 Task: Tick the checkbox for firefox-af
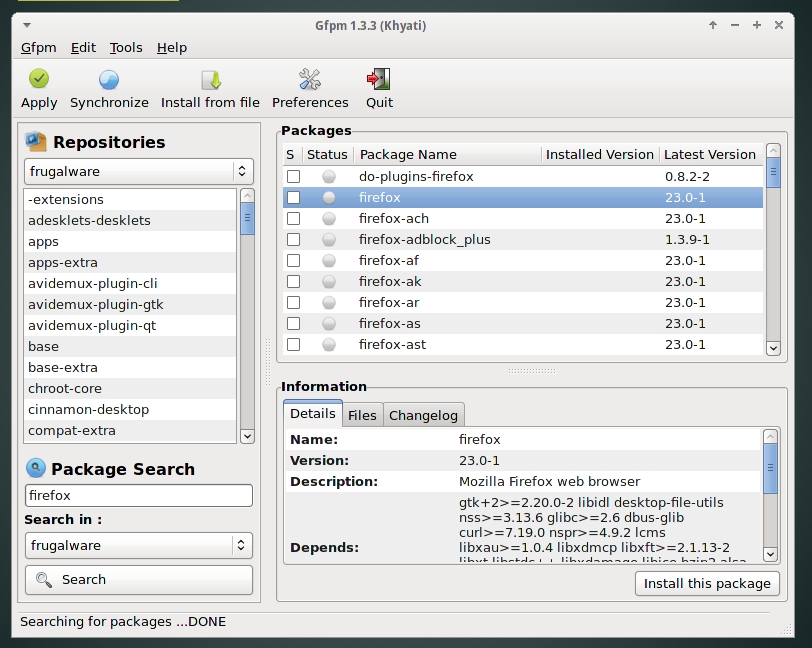(294, 261)
